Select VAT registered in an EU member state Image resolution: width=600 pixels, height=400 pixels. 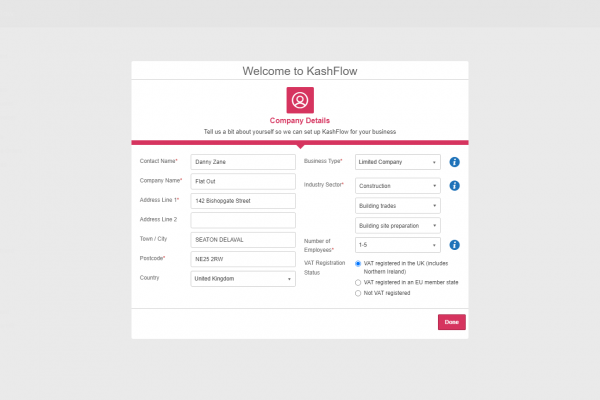click(358, 282)
